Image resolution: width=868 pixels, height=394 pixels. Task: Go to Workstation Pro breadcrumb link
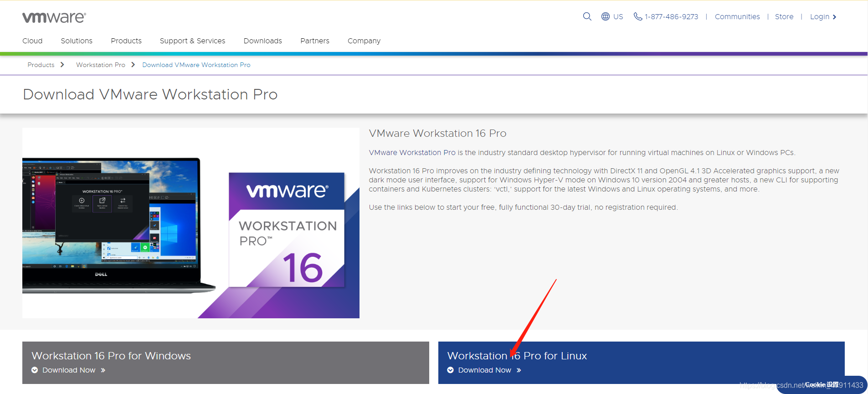coord(101,65)
